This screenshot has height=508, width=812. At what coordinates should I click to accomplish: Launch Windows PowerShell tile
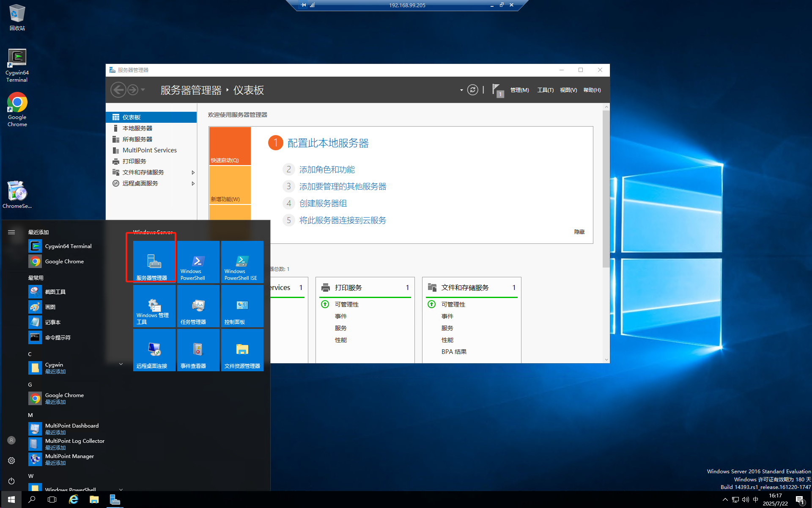point(198,262)
